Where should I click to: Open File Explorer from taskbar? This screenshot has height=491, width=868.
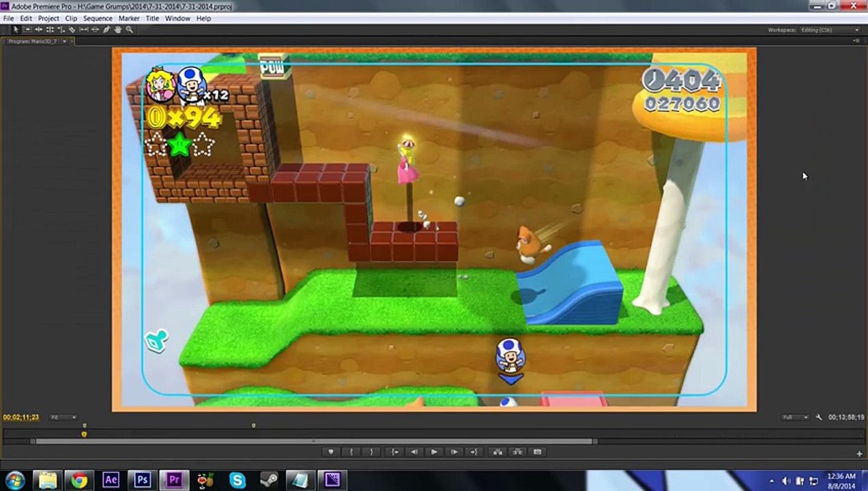point(48,480)
